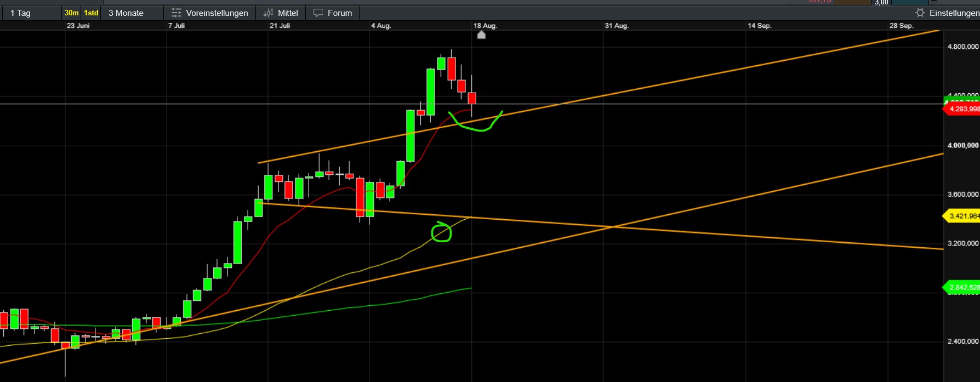Click the Forum speech bubble icon
Viewport: 980px width, 382px height.
(318, 13)
